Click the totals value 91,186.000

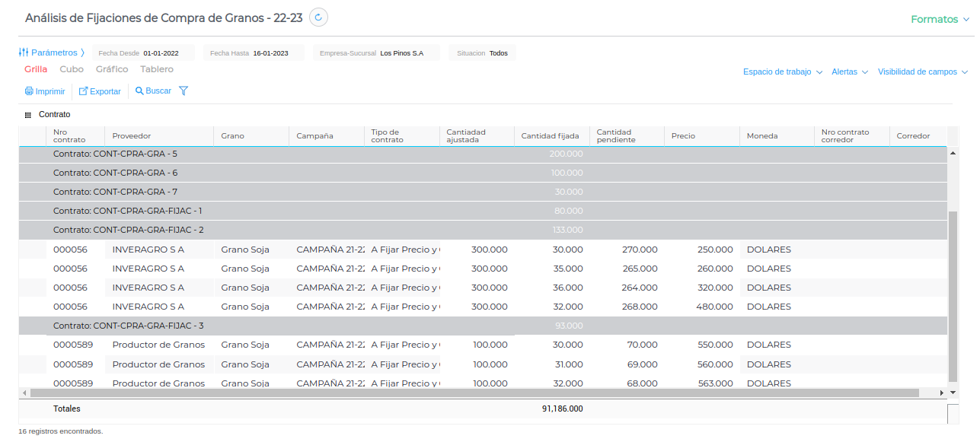pyautogui.click(x=562, y=409)
